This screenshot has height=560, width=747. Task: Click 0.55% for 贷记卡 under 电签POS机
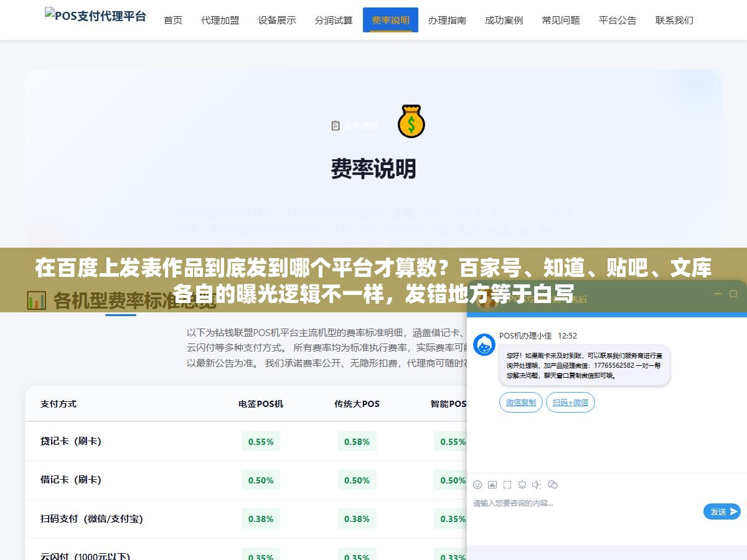pyautogui.click(x=261, y=442)
